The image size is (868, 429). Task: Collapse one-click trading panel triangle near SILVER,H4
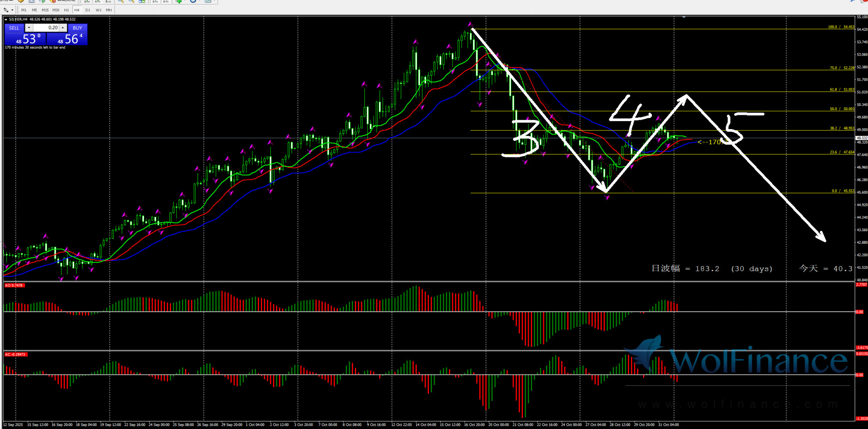point(6,19)
